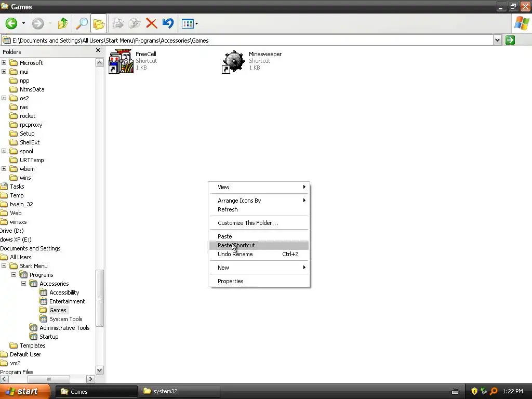This screenshot has width=532, height=399.
Task: Select the npp folder in tree
Action: click(24, 81)
